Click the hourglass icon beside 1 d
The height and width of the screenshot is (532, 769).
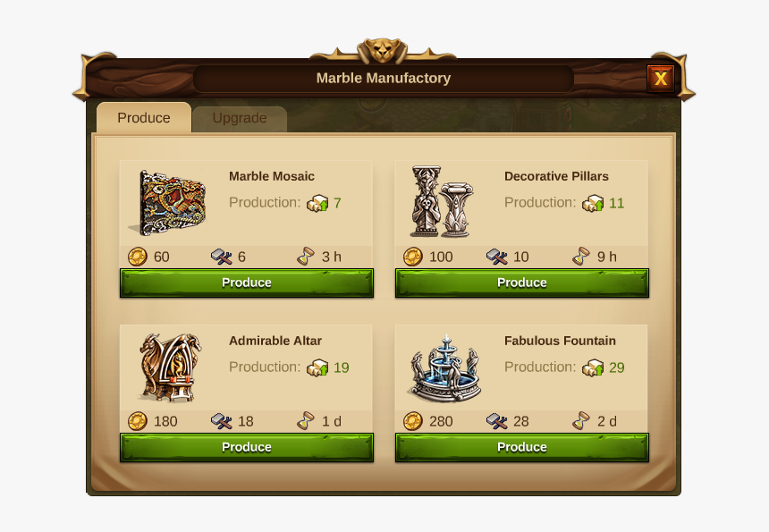(306, 421)
